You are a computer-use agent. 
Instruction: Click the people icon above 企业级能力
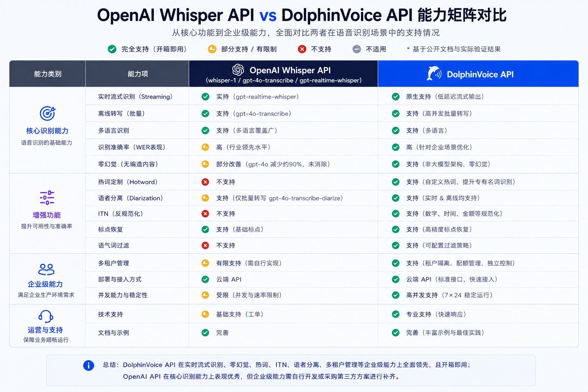(46, 269)
